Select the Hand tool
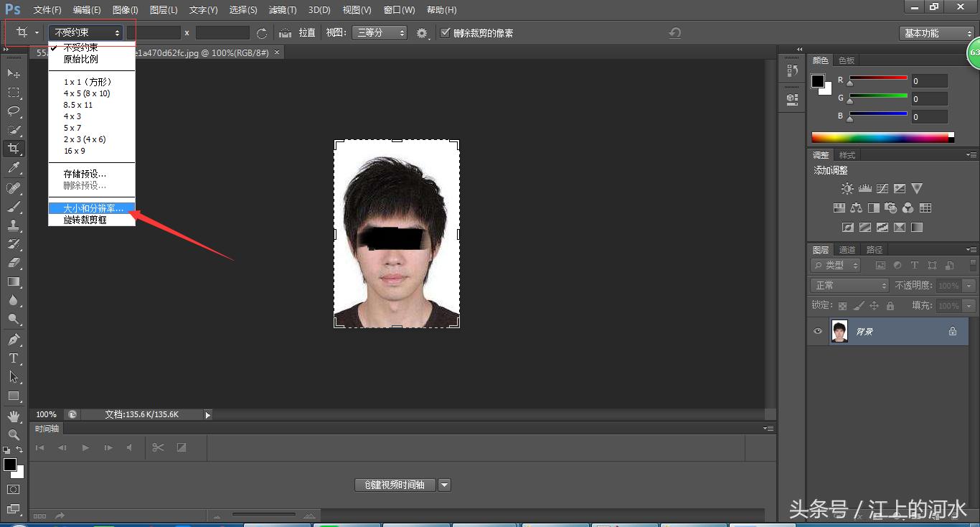The image size is (980, 527). pos(14,416)
